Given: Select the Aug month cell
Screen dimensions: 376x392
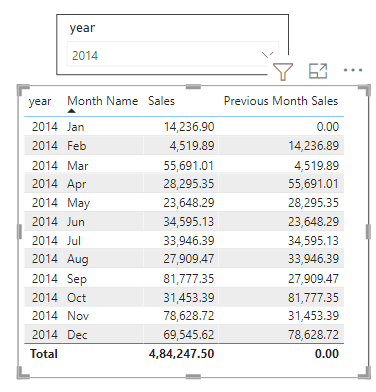Looking at the screenshot, I should pyautogui.click(x=78, y=259).
